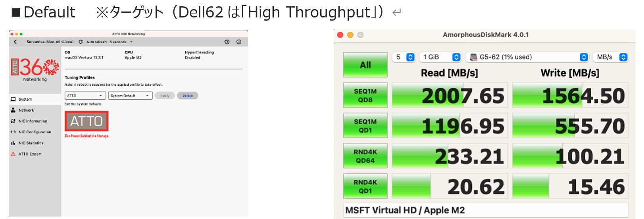Click the Delete profile button
The image size is (644, 219).
(188, 96)
